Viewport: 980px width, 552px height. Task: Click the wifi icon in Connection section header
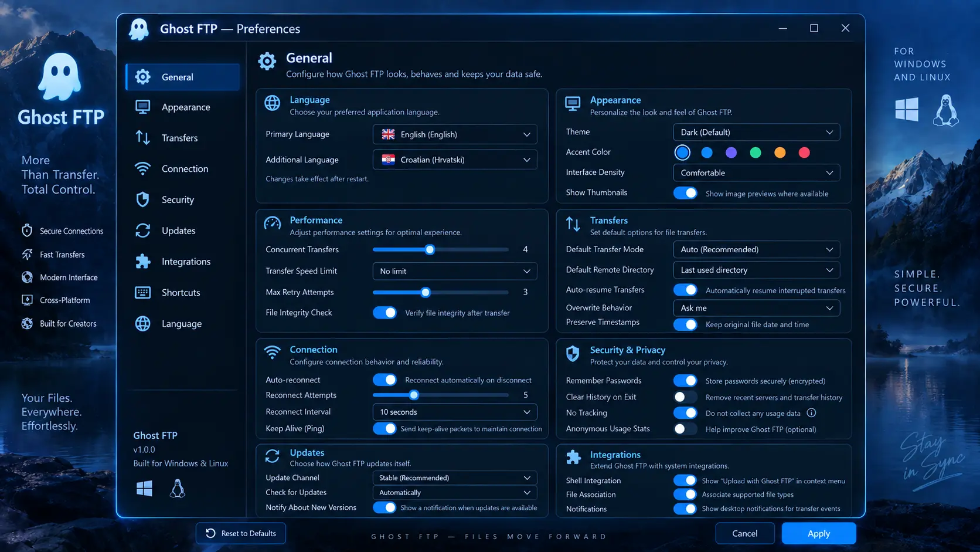[x=272, y=352]
